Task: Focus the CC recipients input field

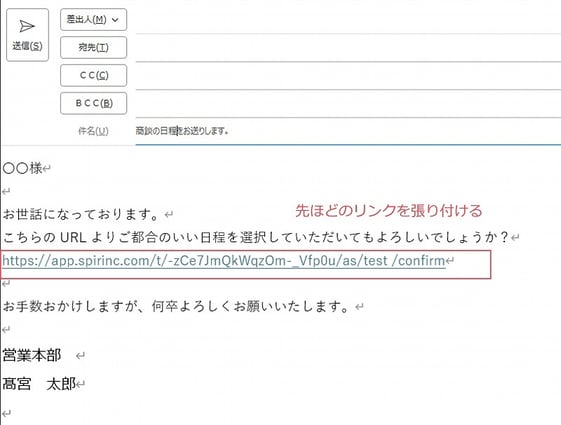Action: (348, 76)
